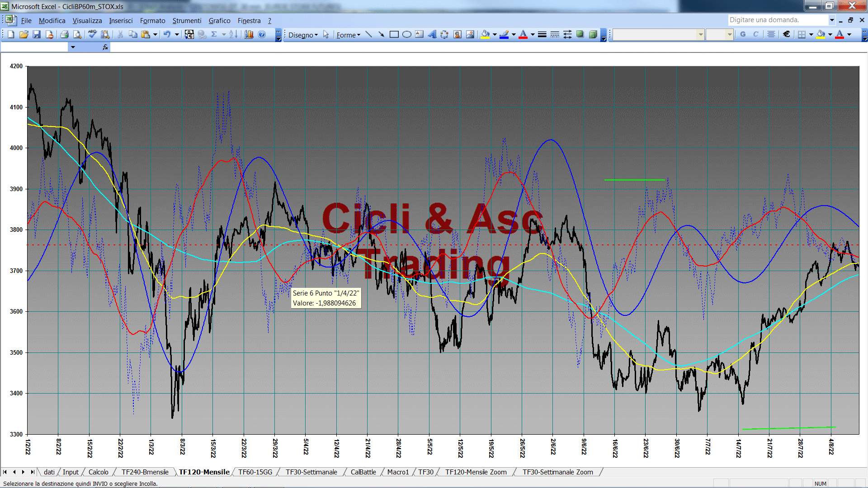
Task: Open the Chart Wizard icon
Action: pos(249,34)
